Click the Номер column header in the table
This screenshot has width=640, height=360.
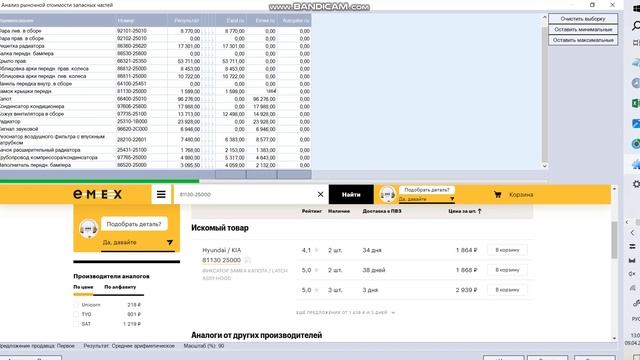126,20
